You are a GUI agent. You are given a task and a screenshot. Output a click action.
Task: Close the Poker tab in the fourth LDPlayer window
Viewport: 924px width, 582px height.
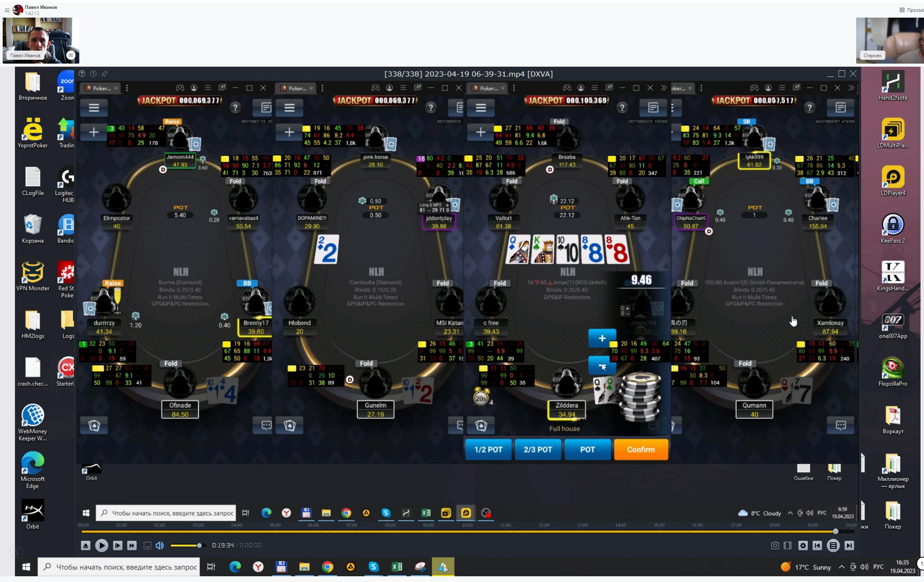[x=690, y=88]
